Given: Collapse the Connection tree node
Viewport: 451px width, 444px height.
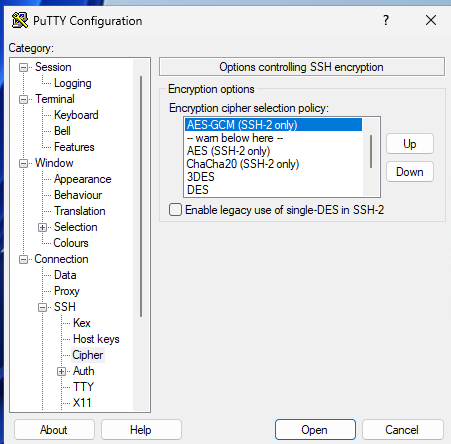Looking at the screenshot, I should point(23,259).
